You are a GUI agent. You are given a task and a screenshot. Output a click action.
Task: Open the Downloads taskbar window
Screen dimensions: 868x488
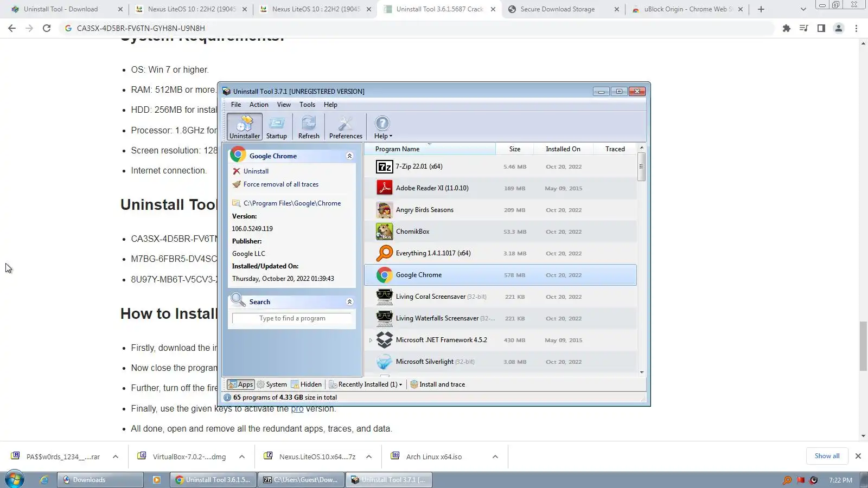pos(100,480)
